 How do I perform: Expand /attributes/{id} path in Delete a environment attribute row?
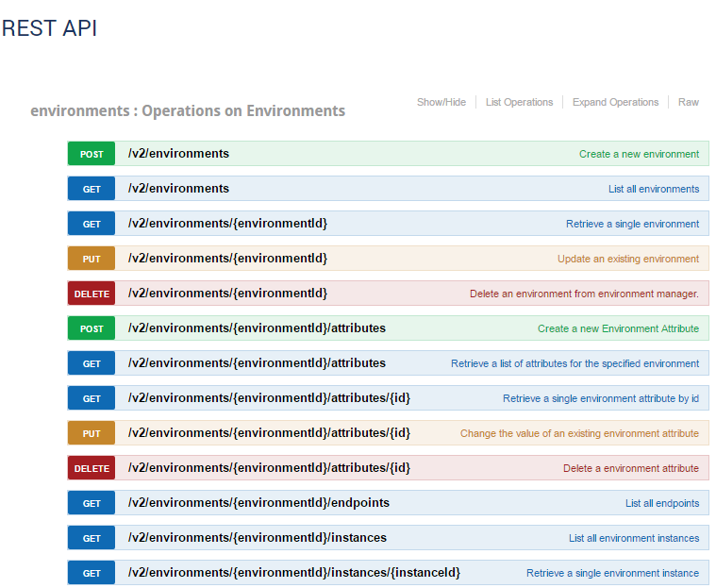(x=269, y=468)
